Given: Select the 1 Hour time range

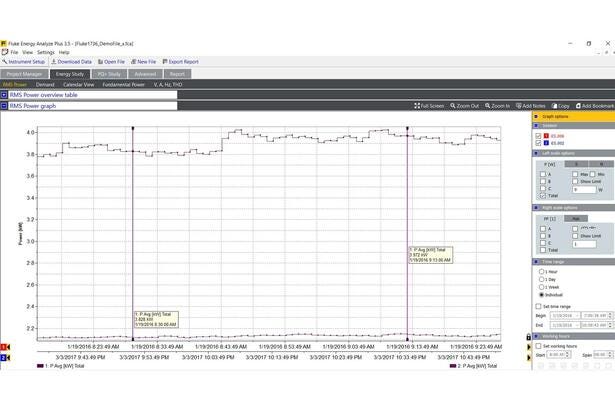Looking at the screenshot, I should click(543, 271).
